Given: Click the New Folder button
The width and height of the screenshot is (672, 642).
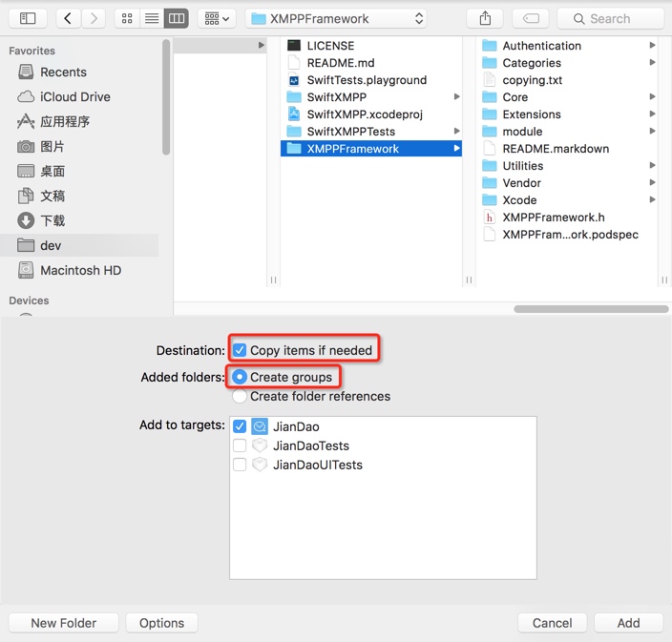Looking at the screenshot, I should [x=63, y=623].
